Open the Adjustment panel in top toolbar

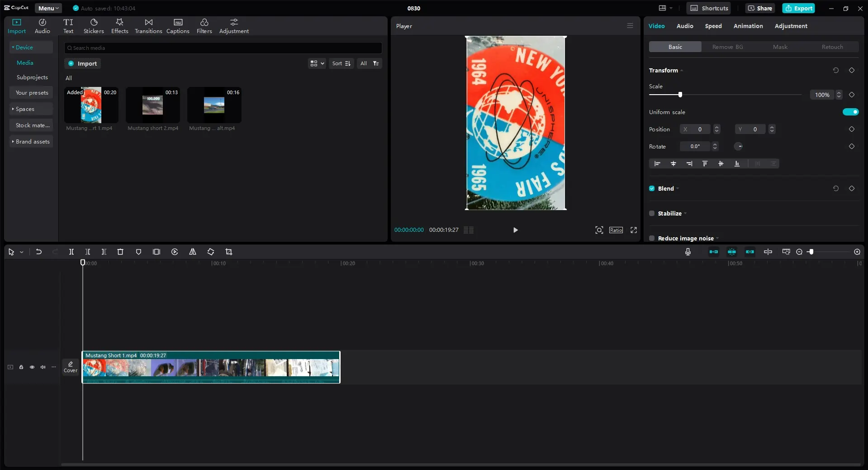pyautogui.click(x=234, y=26)
